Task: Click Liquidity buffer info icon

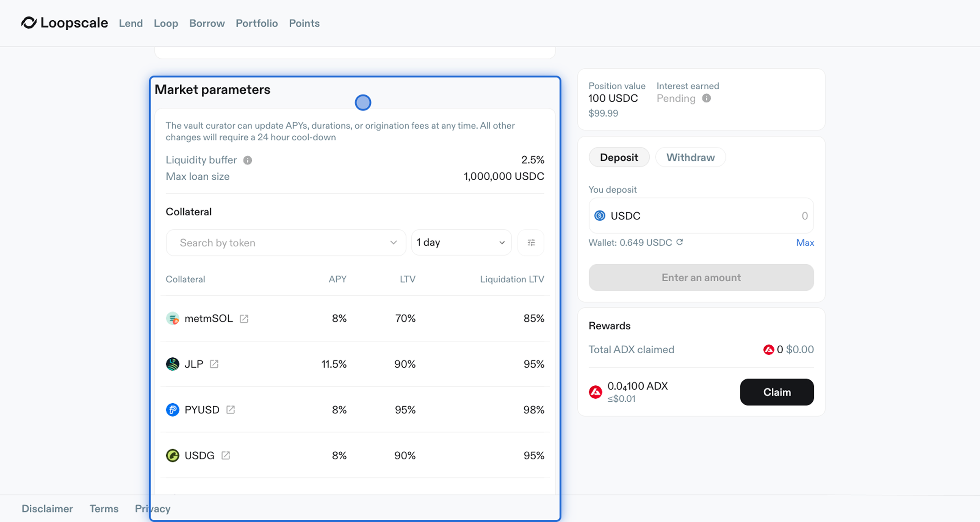Action: 247,160
